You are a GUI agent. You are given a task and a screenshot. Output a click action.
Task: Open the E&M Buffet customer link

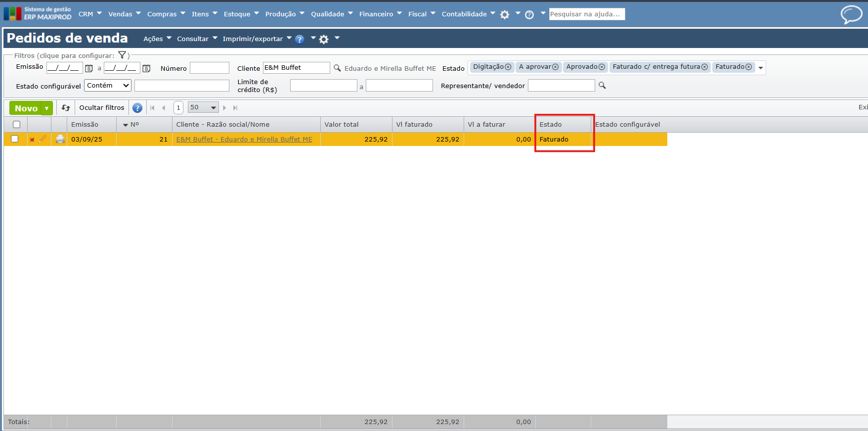point(244,139)
